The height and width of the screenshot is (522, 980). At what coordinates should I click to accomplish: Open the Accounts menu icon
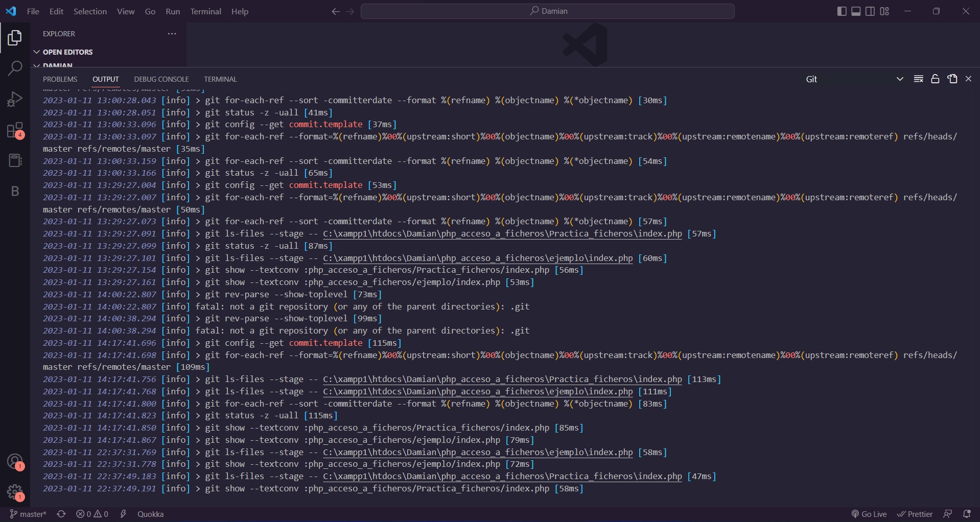tap(15, 462)
